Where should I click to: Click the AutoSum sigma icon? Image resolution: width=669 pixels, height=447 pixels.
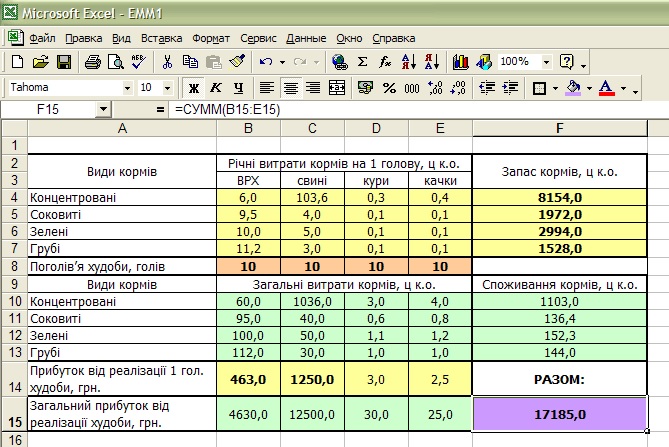tap(362, 62)
